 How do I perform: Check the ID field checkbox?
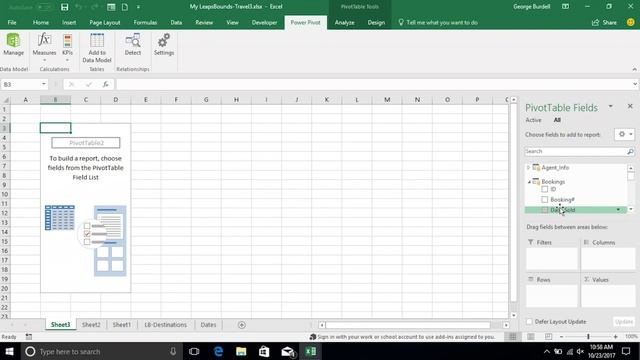click(544, 189)
